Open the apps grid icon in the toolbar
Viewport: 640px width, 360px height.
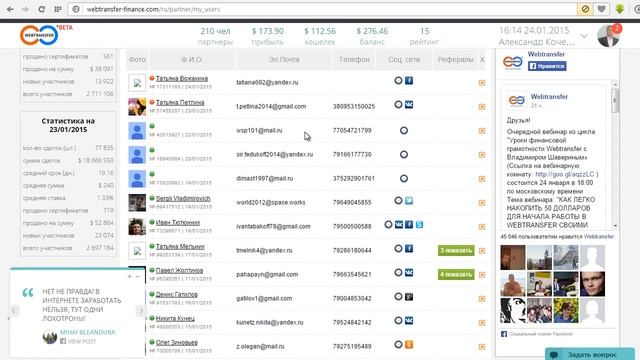(58, 9)
